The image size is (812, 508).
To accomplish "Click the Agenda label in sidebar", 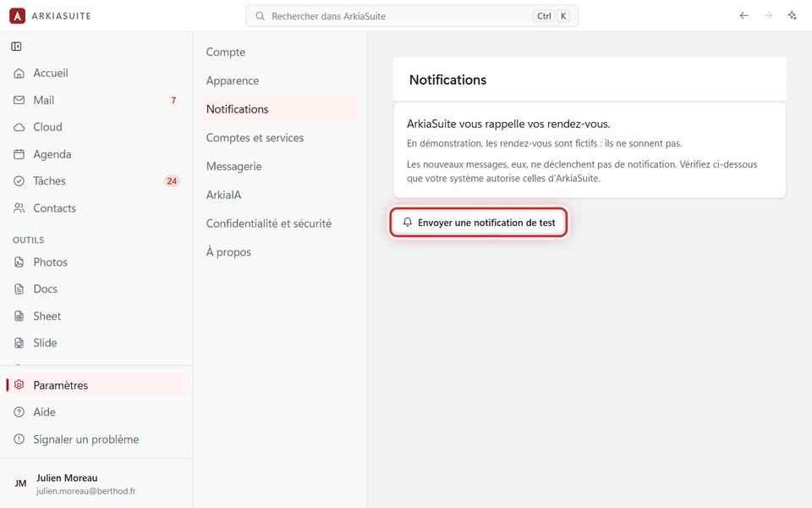I will [52, 154].
